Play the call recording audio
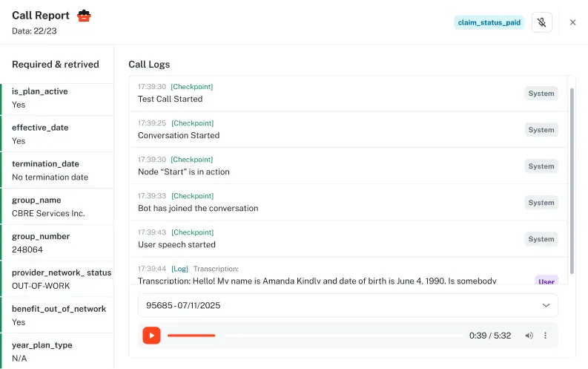The width and height of the screenshot is (588, 369). pos(151,335)
